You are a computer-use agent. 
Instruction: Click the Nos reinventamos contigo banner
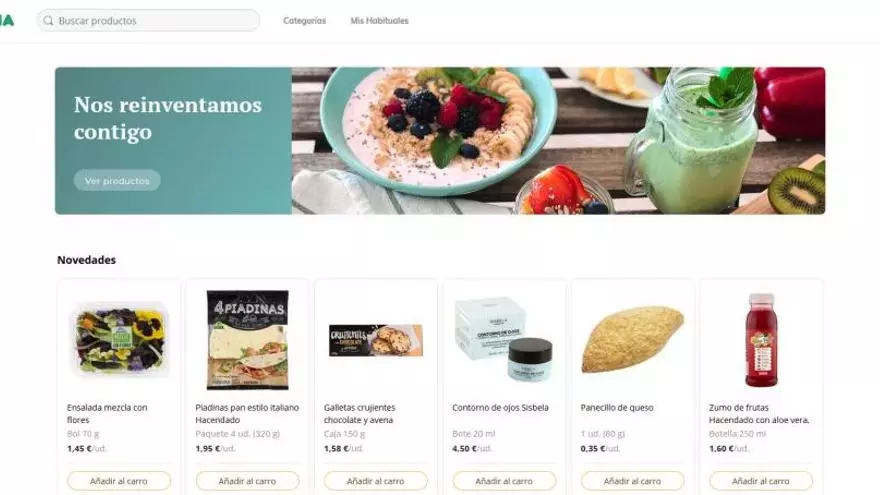tap(440, 141)
